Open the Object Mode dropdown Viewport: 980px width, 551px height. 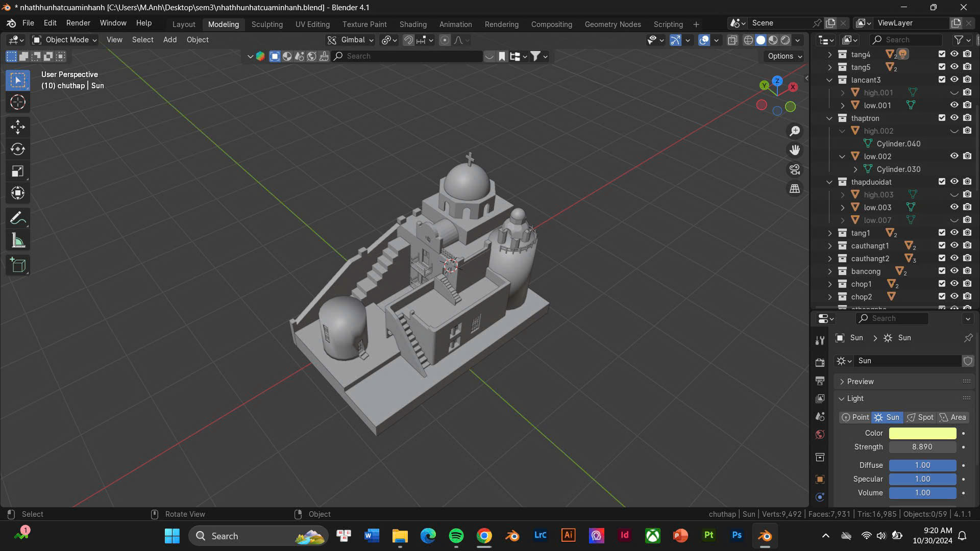(64, 40)
